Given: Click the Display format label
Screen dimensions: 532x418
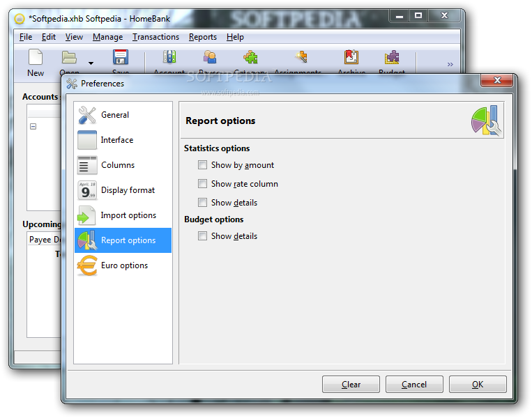Looking at the screenshot, I should pyautogui.click(x=128, y=190).
